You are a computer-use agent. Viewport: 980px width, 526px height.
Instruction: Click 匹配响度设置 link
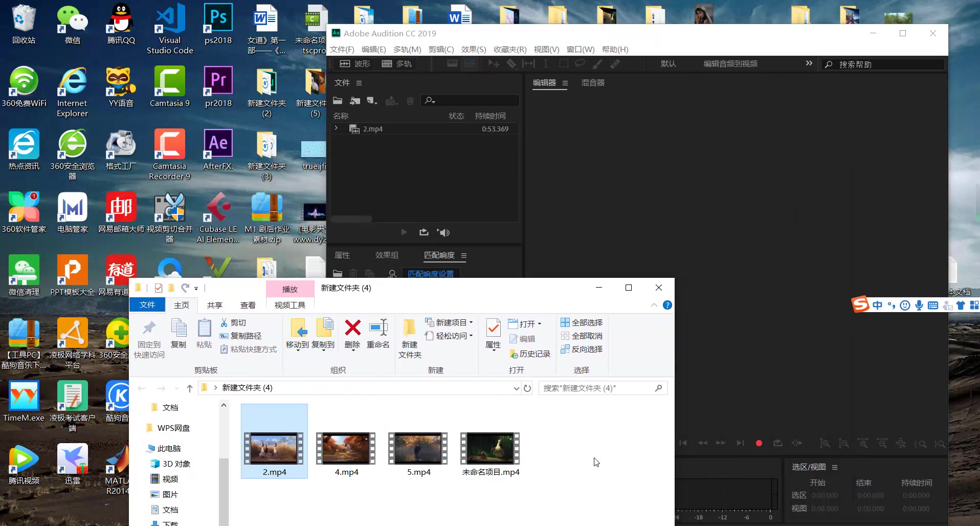point(431,274)
